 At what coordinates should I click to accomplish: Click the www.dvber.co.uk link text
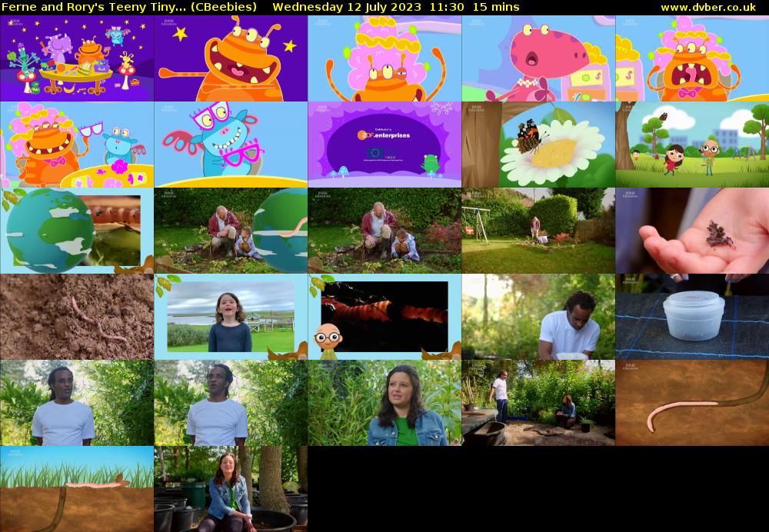(x=708, y=7)
